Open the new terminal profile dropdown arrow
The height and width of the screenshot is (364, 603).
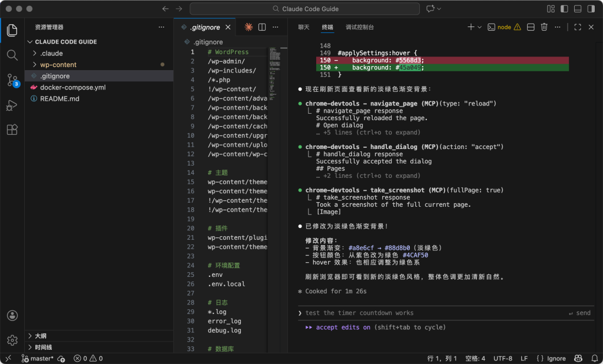click(479, 27)
